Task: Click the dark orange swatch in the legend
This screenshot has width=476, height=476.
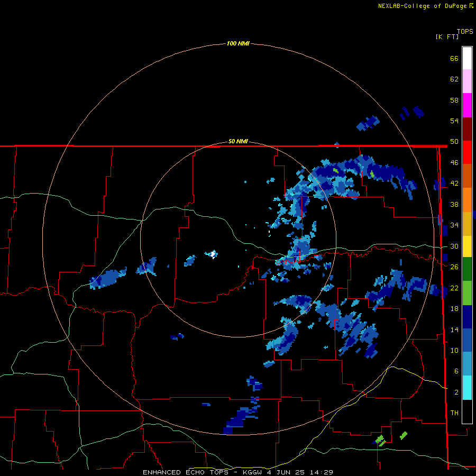Action: (x=467, y=176)
